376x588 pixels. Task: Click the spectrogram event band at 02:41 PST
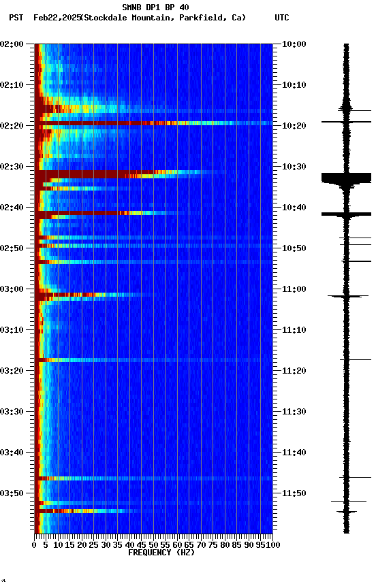pyautogui.click(x=107, y=213)
